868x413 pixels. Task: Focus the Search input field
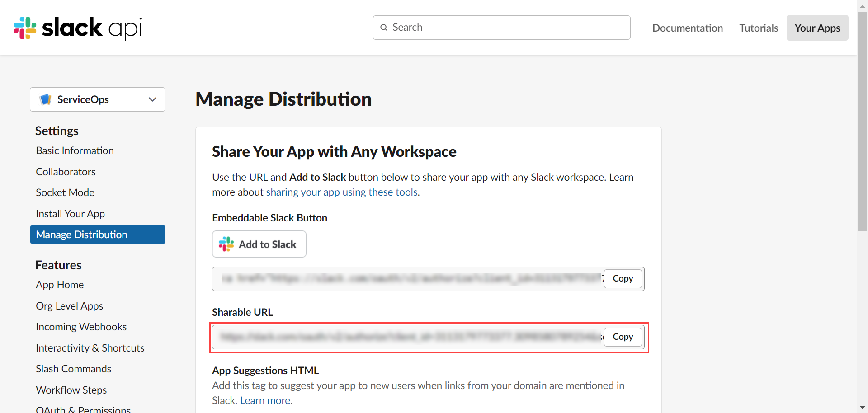tap(506, 28)
